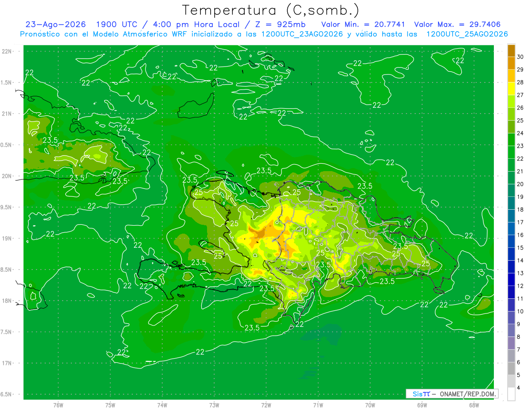Click the colorbar value label 16
Screen dimensions: 532x411
click(520, 235)
